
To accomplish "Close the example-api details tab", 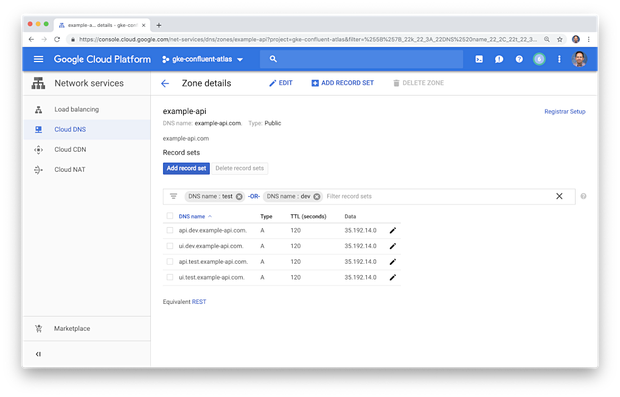I will click(x=144, y=25).
